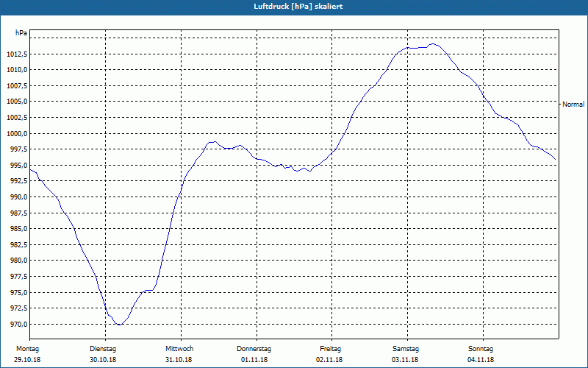Click the 'Samstag' day label
The height and width of the screenshot is (368, 588).
coord(406,349)
